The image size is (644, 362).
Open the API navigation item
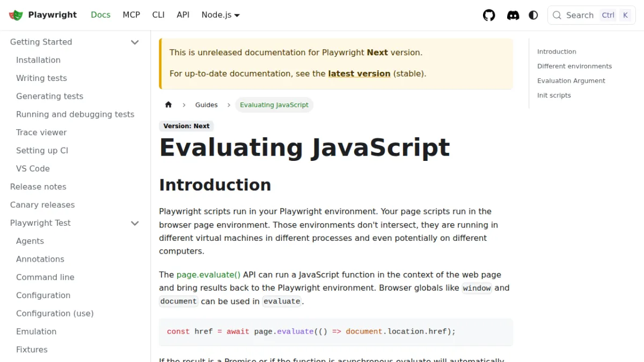coord(183,15)
